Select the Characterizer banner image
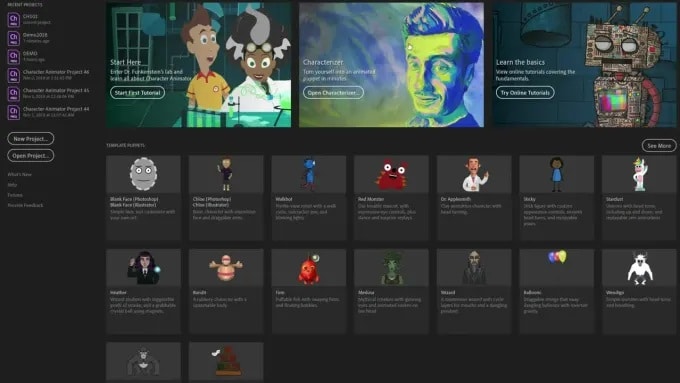The height and width of the screenshot is (383, 680). pos(391,65)
